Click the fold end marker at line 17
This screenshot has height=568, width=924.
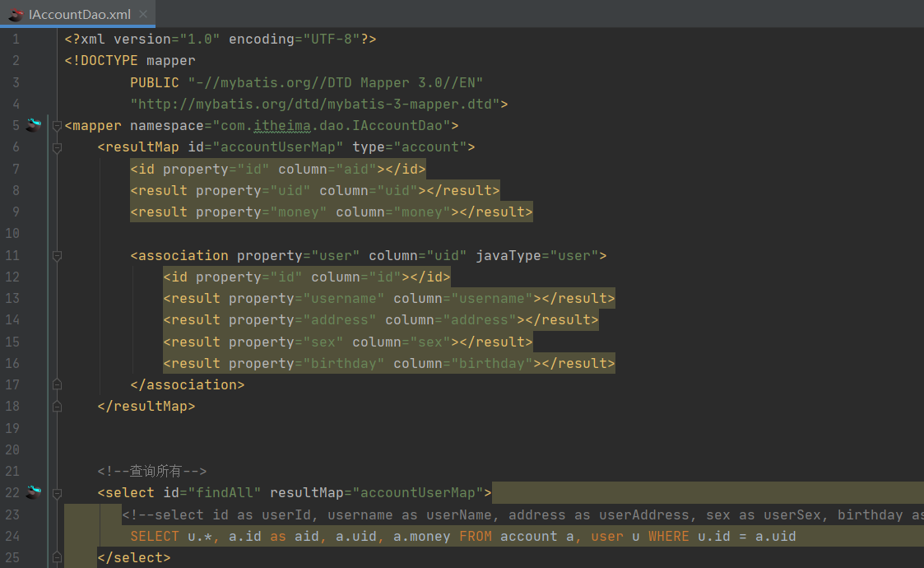(x=57, y=384)
